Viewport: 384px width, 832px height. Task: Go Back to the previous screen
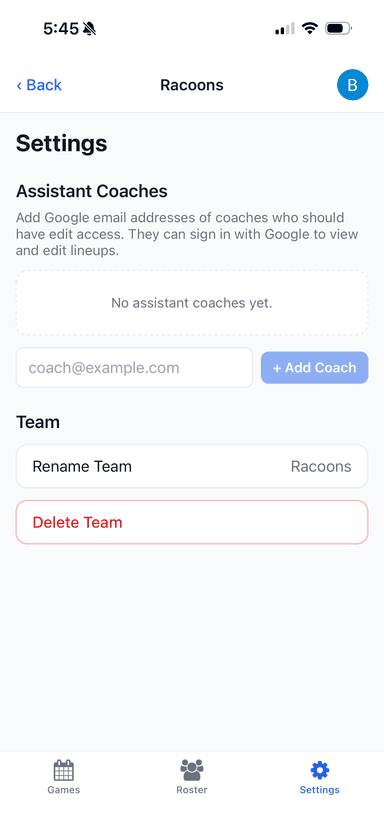(39, 85)
